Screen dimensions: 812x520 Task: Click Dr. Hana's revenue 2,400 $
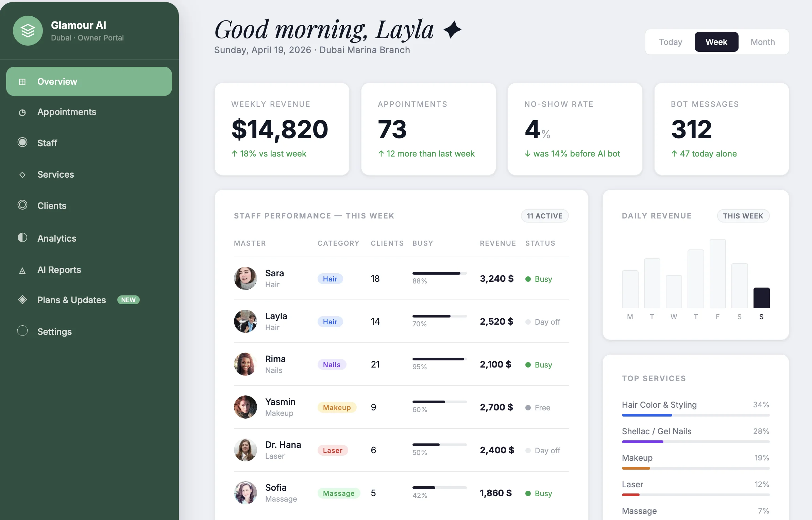click(497, 450)
